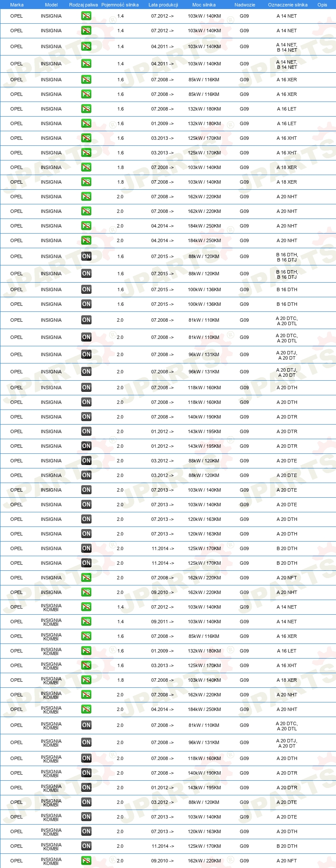
Task: Select INSIGNIA KOMBI model cell in B 20 DTH row
Action: point(51,846)
